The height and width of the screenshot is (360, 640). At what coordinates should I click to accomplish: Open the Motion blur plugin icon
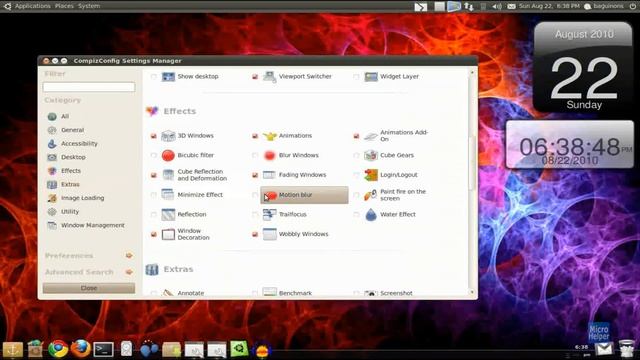point(271,195)
